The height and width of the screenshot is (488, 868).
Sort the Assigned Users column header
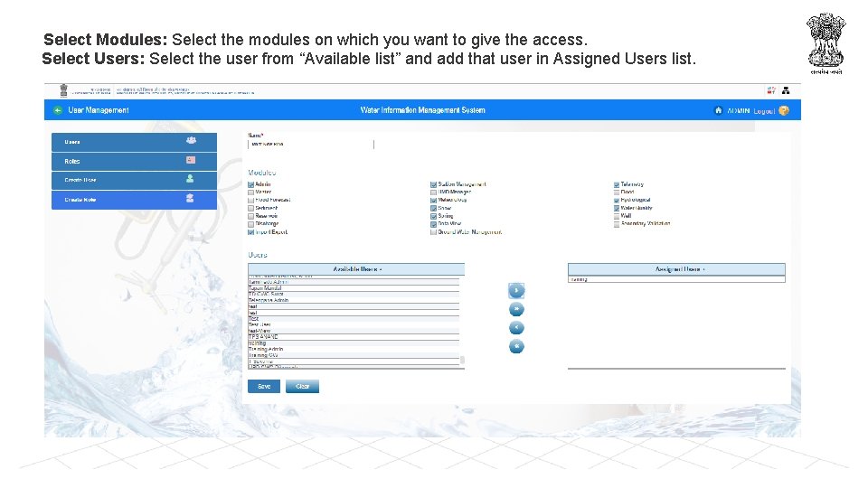coord(676,269)
